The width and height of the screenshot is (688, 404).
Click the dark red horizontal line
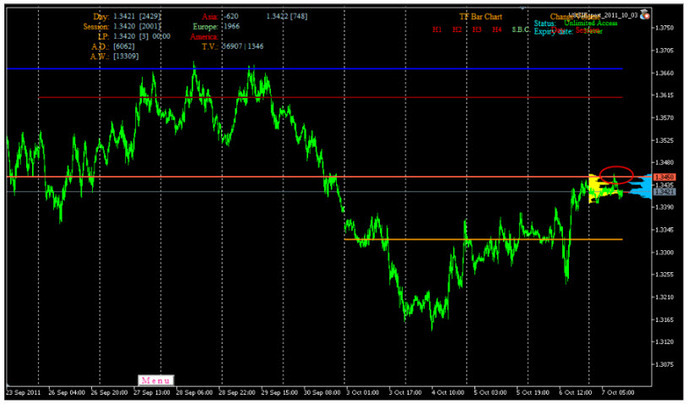click(x=330, y=97)
